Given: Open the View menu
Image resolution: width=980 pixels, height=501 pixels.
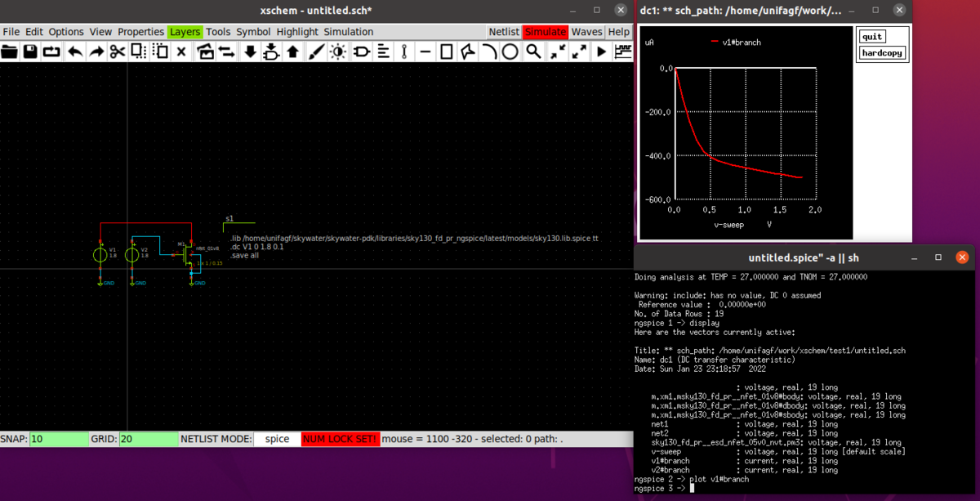Looking at the screenshot, I should [x=101, y=32].
